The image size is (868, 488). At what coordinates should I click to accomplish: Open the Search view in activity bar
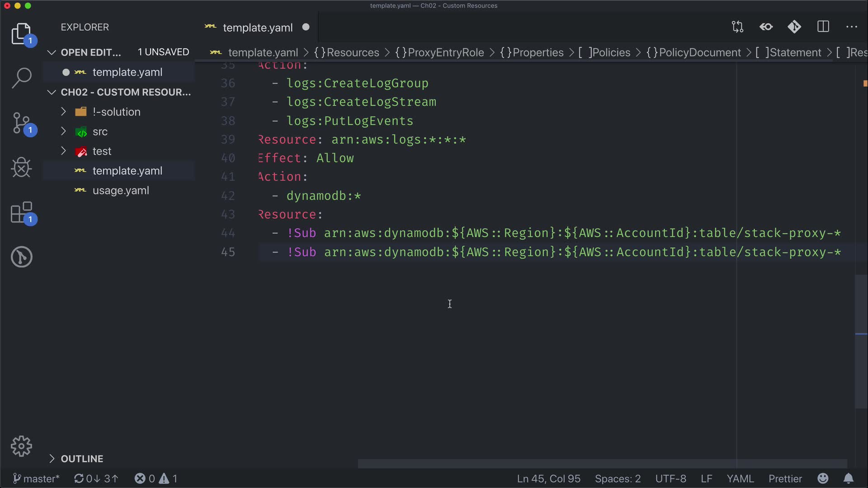pos(21,78)
